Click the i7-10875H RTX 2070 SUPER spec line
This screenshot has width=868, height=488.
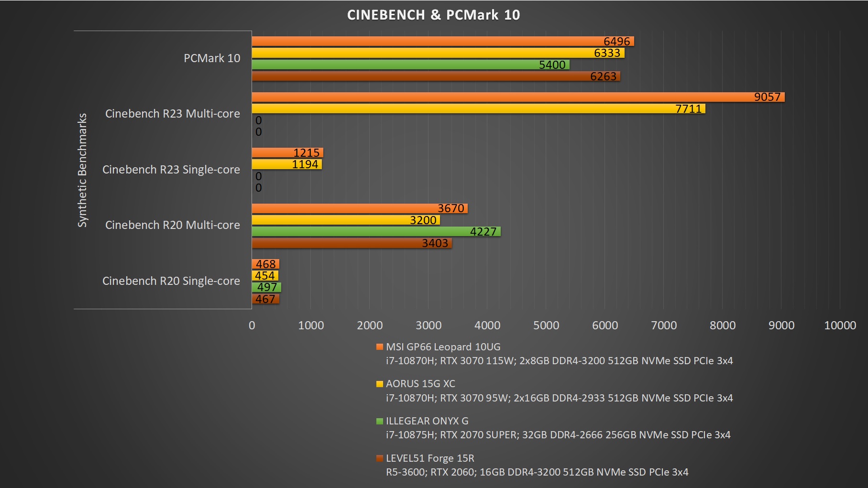(x=558, y=435)
